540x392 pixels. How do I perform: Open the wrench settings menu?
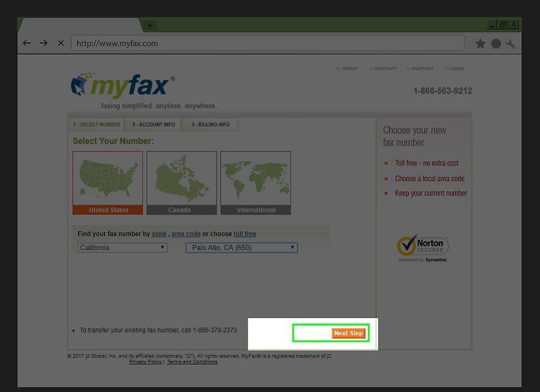coord(510,44)
